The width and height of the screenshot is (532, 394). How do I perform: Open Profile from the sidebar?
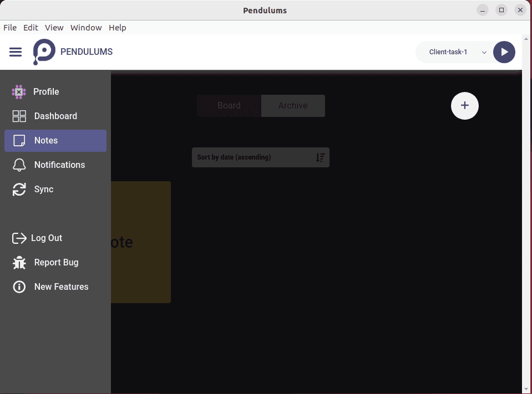[x=46, y=92]
